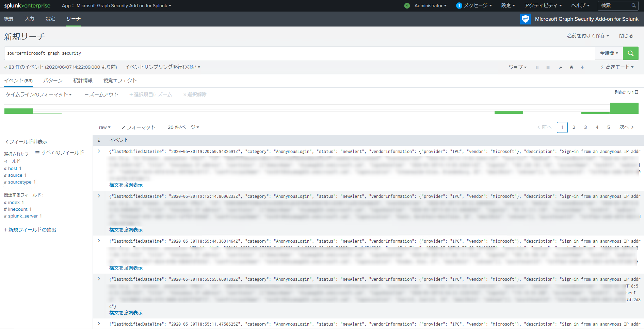The height and width of the screenshot is (329, 644).
Task: Go to results page 3
Action: click(x=585, y=127)
